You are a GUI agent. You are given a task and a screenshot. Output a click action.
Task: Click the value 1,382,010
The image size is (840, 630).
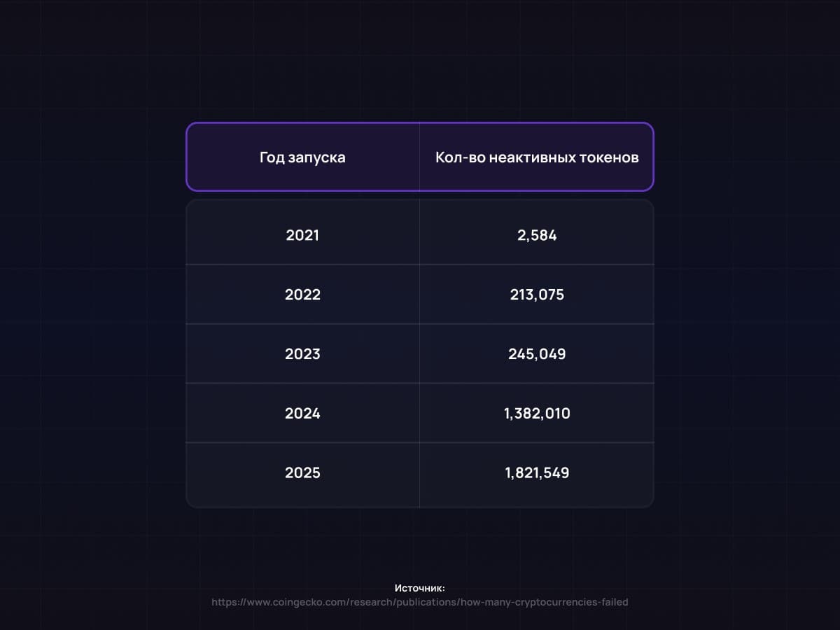[x=537, y=414]
